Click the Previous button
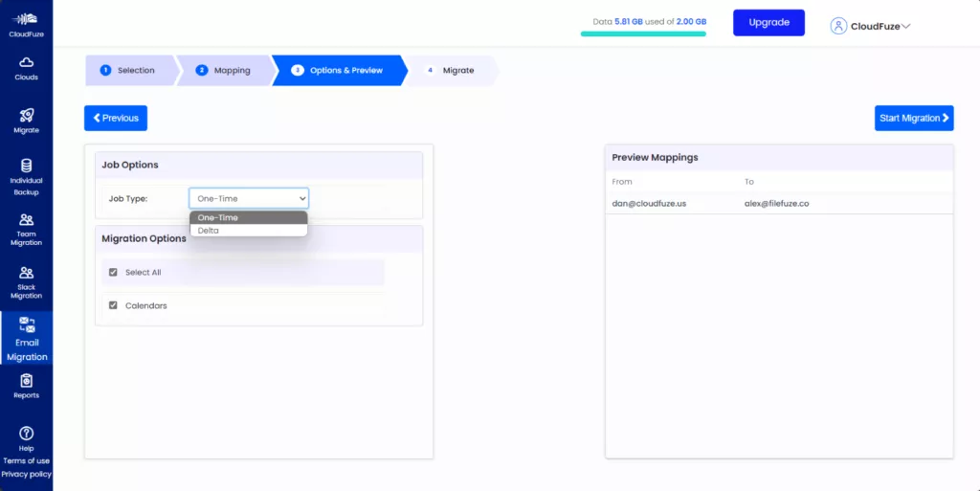The image size is (980, 491). click(116, 118)
